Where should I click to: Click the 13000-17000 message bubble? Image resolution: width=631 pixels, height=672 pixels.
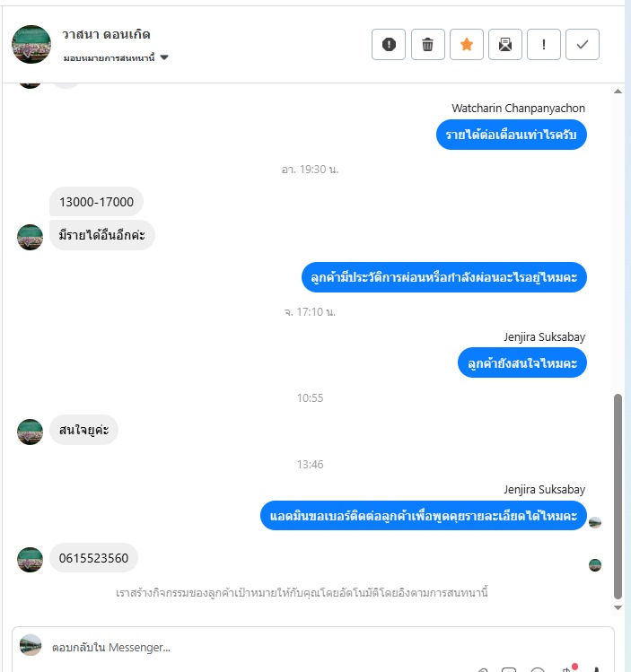(x=96, y=202)
